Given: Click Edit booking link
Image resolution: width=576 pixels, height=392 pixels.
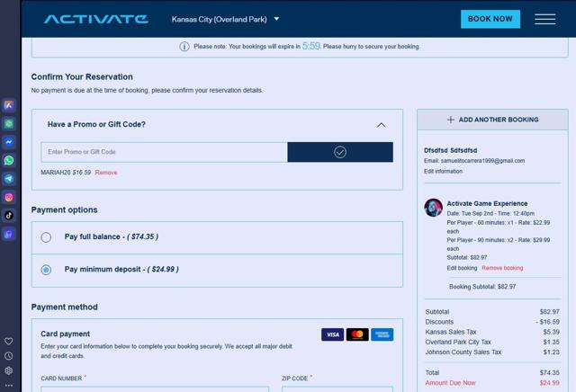Looking at the screenshot, I should 462,268.
